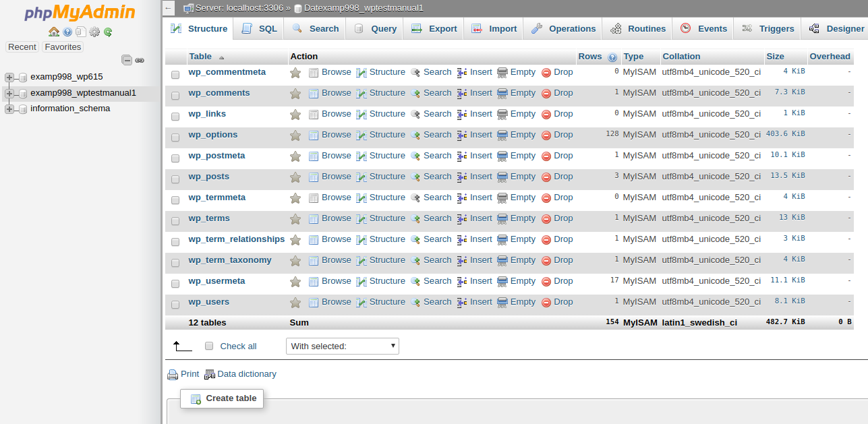This screenshot has height=424, width=868.
Task: Click Rows column help question icon
Action: point(612,57)
